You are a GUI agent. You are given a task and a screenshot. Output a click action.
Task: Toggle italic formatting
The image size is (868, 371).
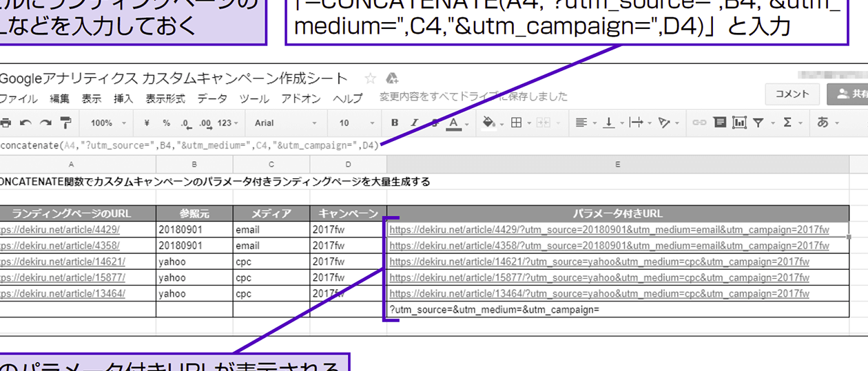[415, 123]
